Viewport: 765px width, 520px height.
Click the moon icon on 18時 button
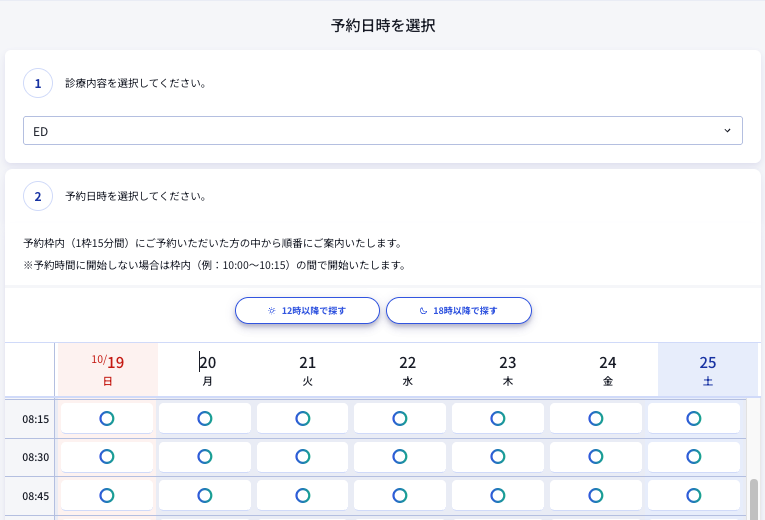(x=422, y=311)
